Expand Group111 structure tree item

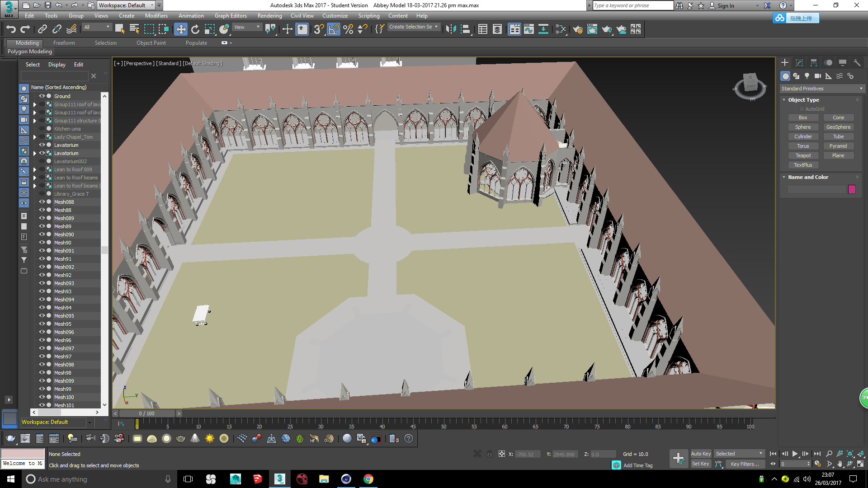pos(34,121)
